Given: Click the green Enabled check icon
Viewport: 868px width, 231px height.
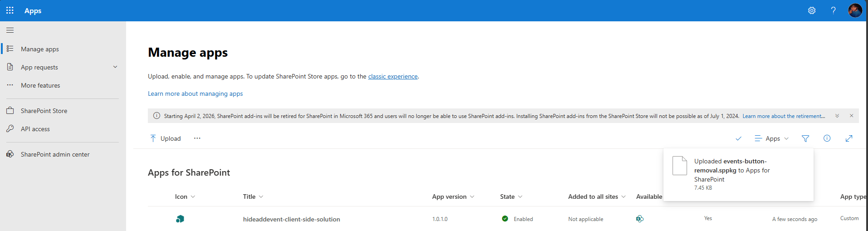Looking at the screenshot, I should click(505, 219).
